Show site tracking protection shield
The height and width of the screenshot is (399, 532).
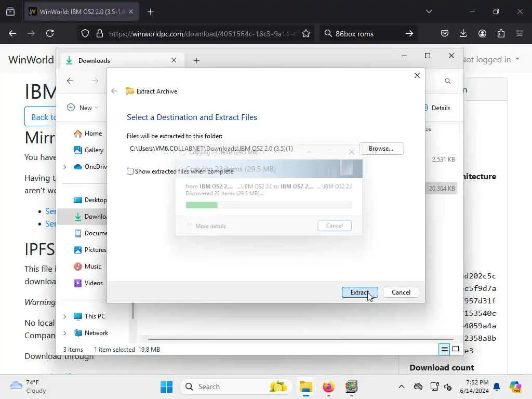click(x=85, y=33)
